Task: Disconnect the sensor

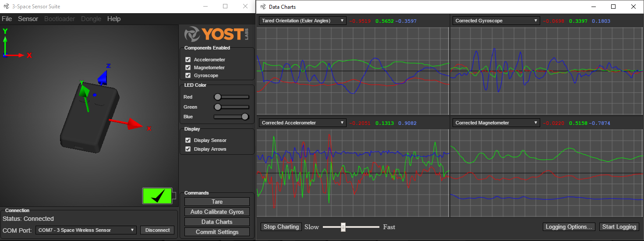Action: pyautogui.click(x=157, y=230)
